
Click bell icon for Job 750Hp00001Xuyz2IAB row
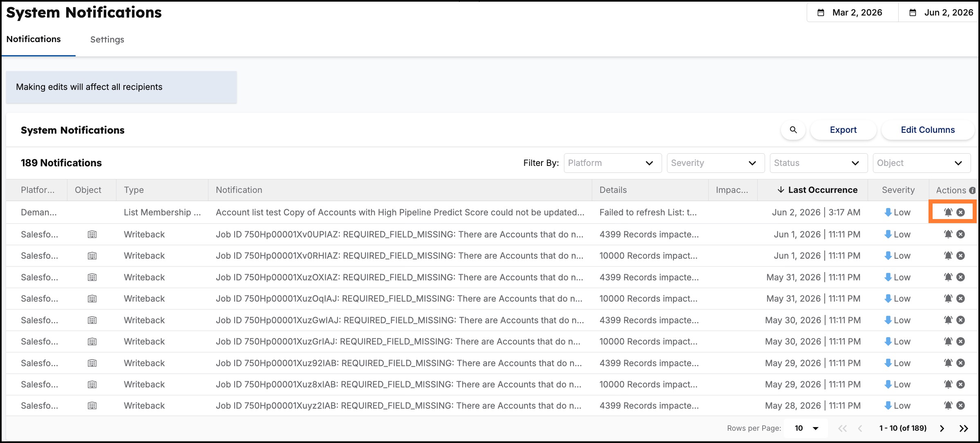tap(948, 405)
